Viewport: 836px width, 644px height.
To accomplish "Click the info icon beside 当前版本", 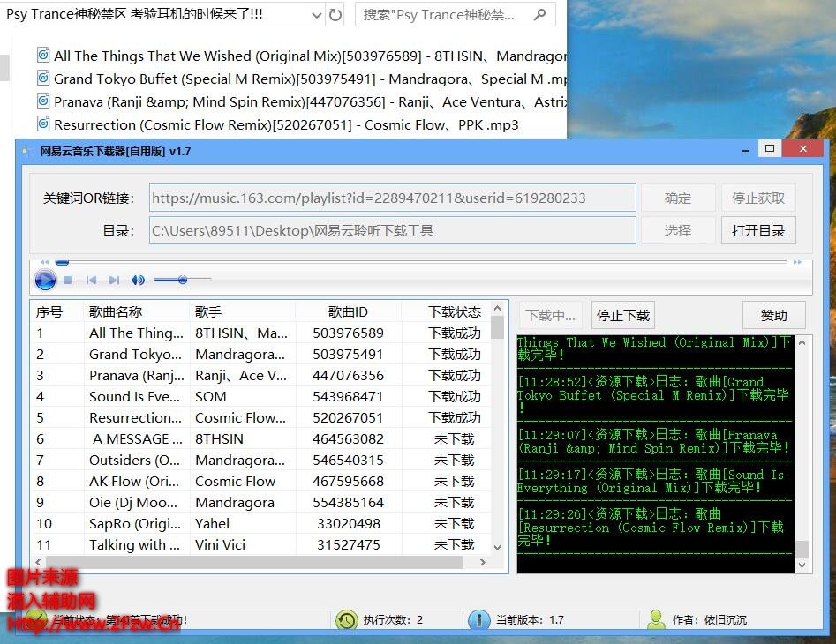I will [478, 620].
